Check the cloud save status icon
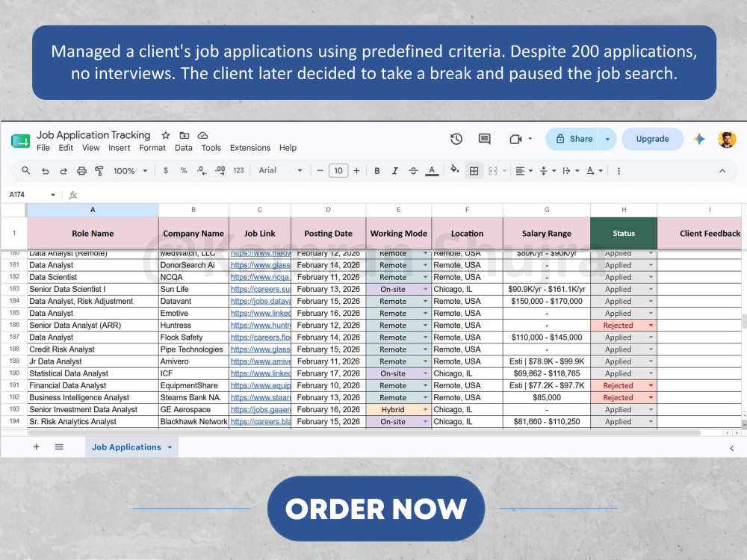The width and height of the screenshot is (747, 560). (202, 135)
